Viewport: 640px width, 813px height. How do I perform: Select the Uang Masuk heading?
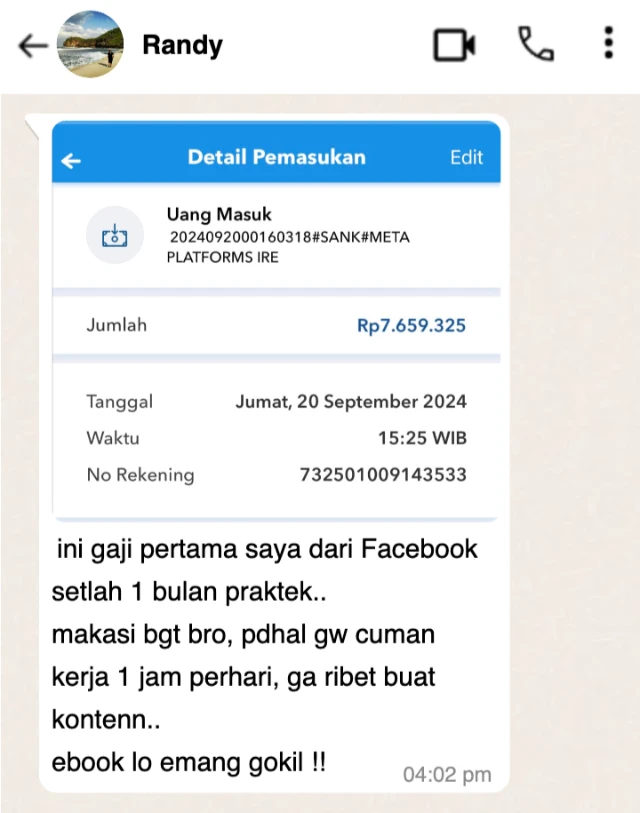point(219,214)
